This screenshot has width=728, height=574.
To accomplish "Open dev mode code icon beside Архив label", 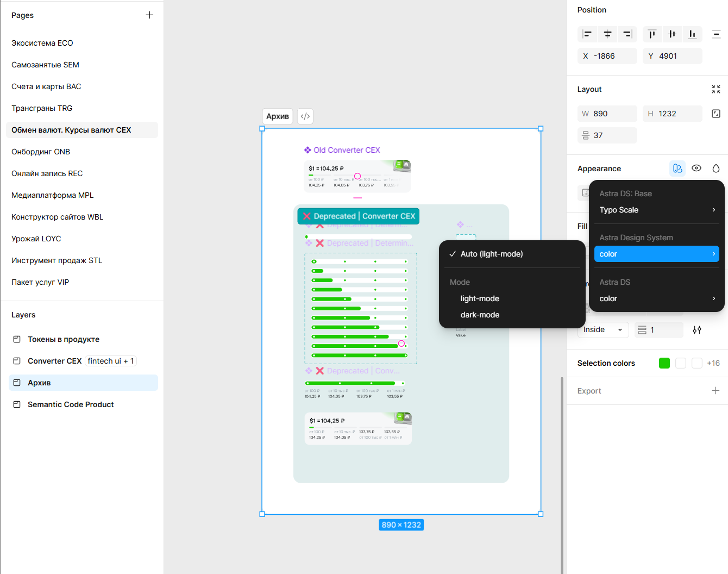I will (x=305, y=116).
